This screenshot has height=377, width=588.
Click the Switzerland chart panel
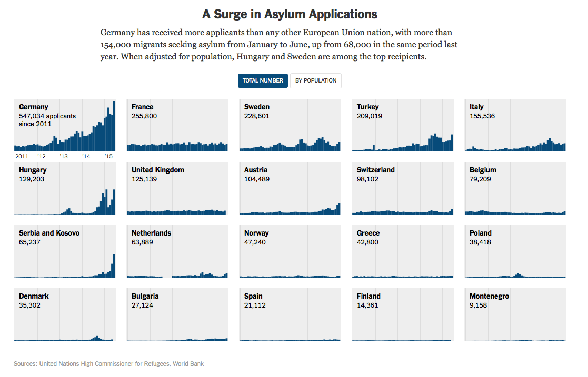[x=403, y=188]
